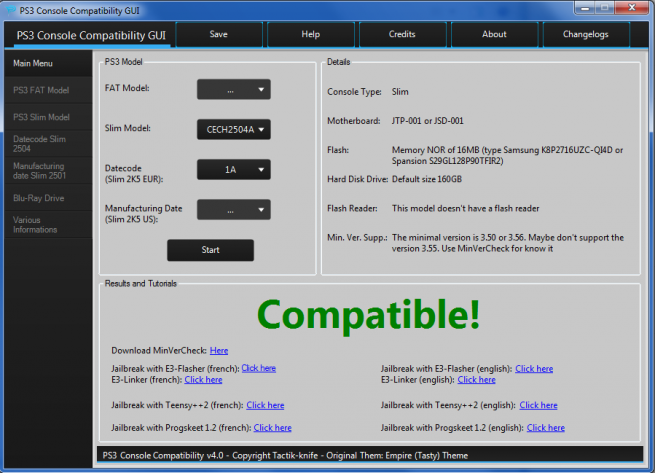This screenshot has width=655, height=473.
Task: Open the Datecode 1A dropdown
Action: (233, 170)
